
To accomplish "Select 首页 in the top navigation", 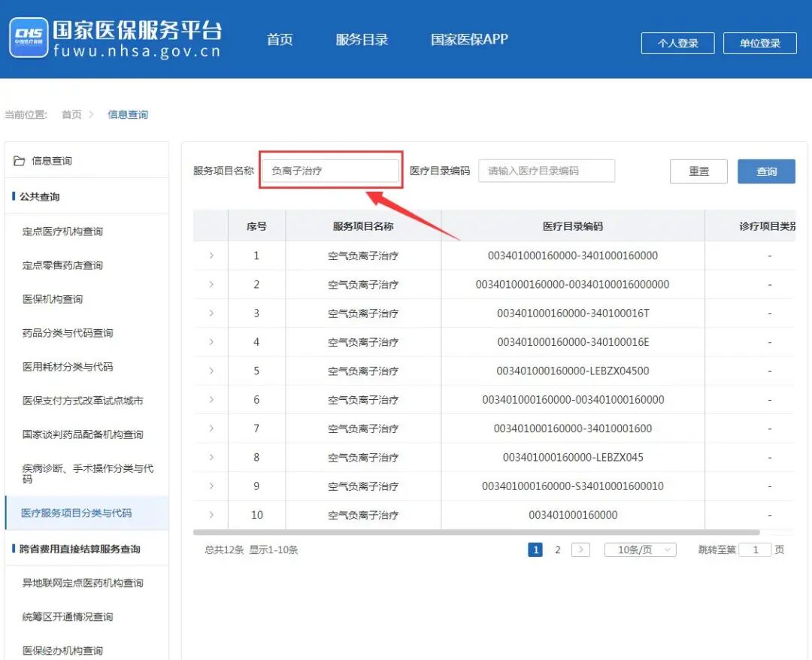I will (x=280, y=40).
